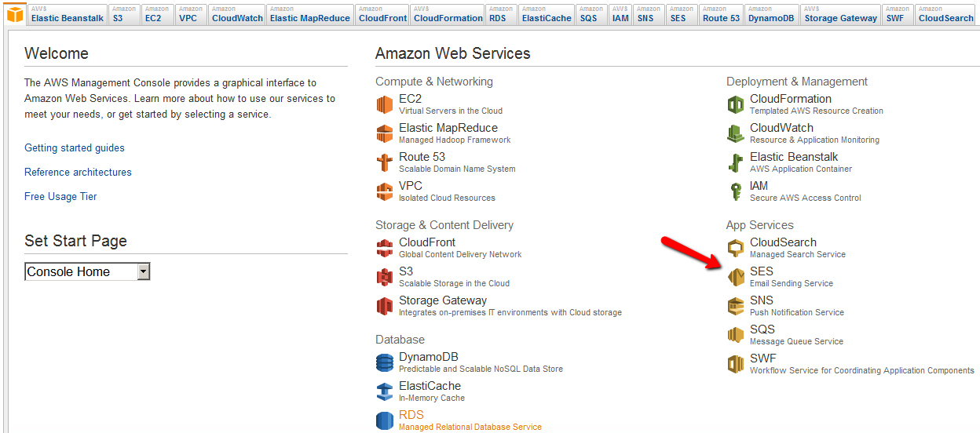The image size is (980, 433).
Task: Click the SQS message queue icon
Action: coord(735,335)
